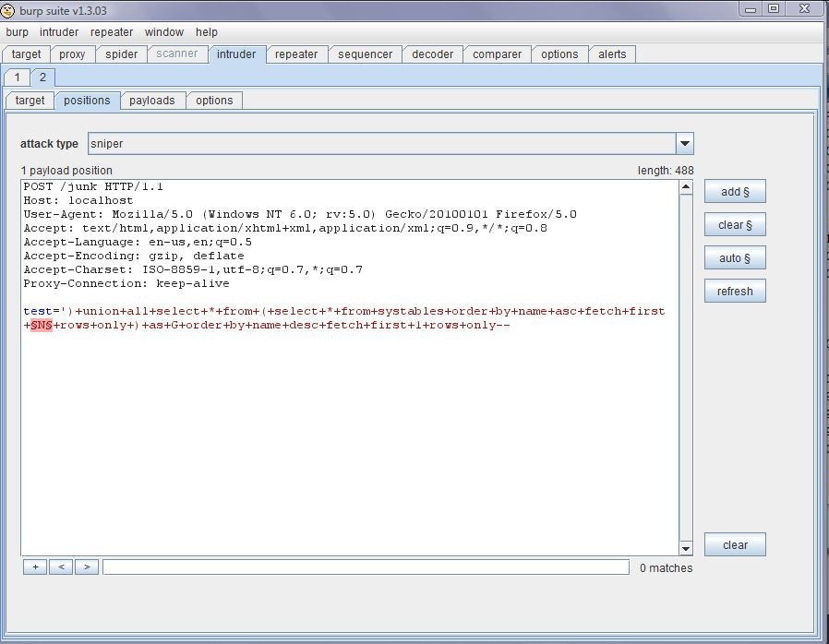
Task: Click the search text field below editor
Action: tap(366, 567)
